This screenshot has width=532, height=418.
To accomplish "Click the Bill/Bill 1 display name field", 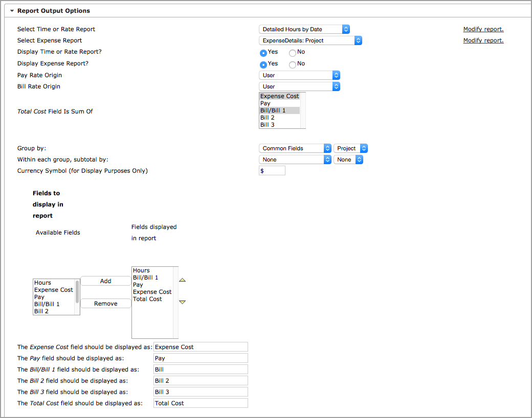I will 201,369.
